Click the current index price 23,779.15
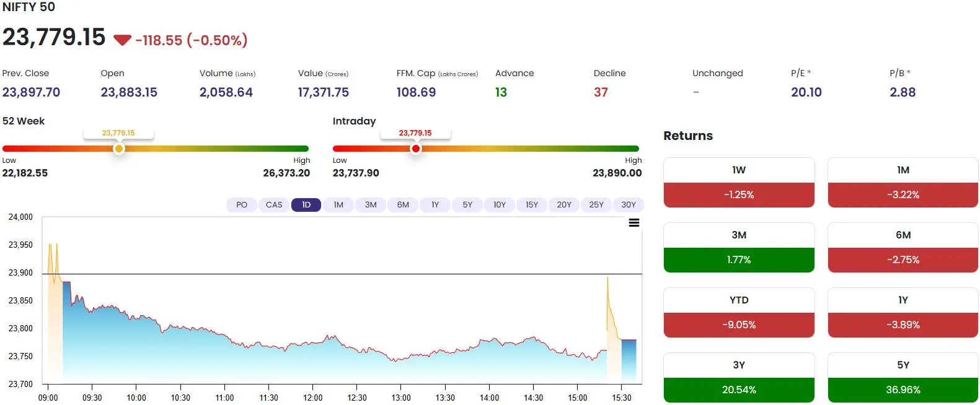Image resolution: width=980 pixels, height=405 pixels. coord(54,37)
